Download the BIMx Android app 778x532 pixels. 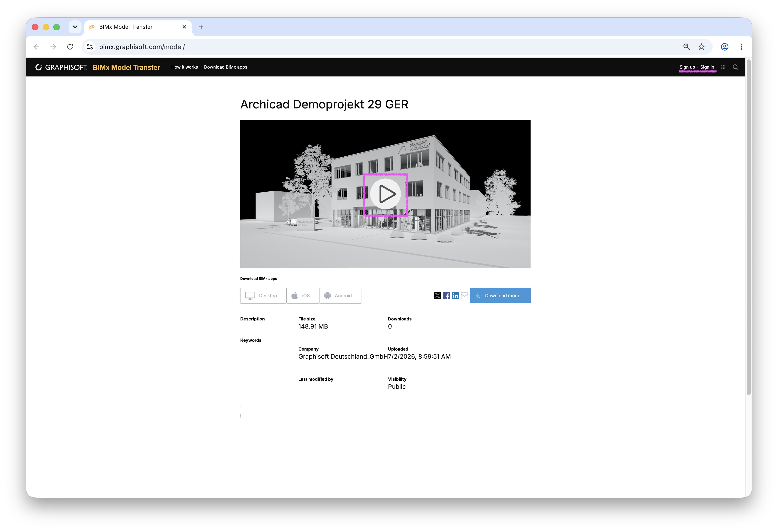tap(340, 296)
